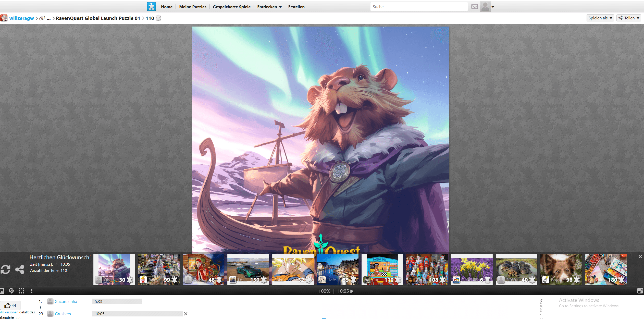The height and width of the screenshot is (319, 644).
Task: Open the Teilen share dropdown
Action: [x=629, y=18]
